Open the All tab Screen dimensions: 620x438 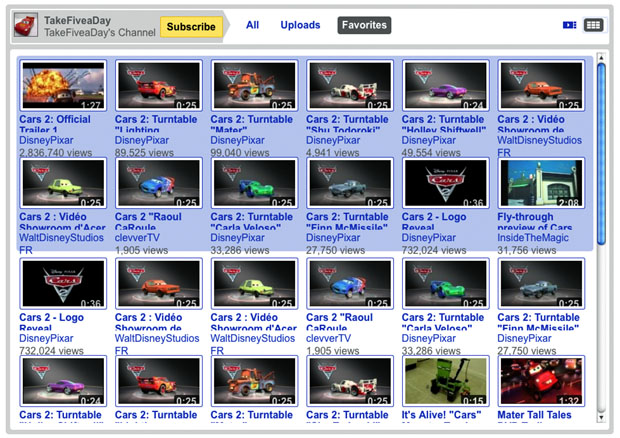coord(252,25)
